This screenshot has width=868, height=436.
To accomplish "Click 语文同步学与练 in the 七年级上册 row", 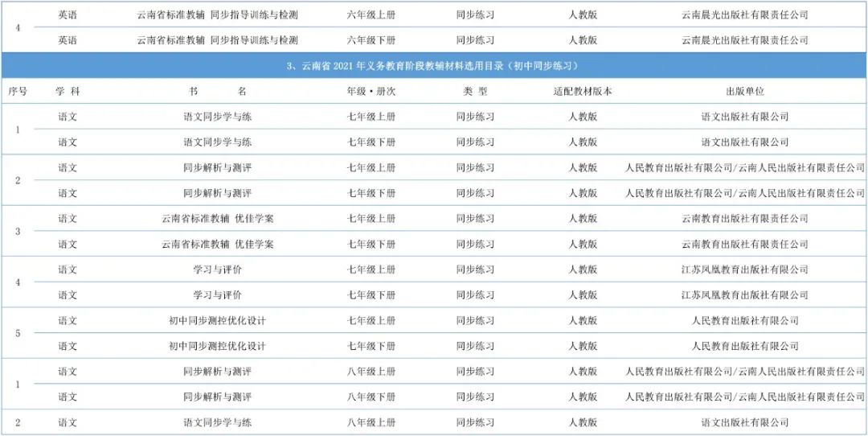I will (x=218, y=117).
